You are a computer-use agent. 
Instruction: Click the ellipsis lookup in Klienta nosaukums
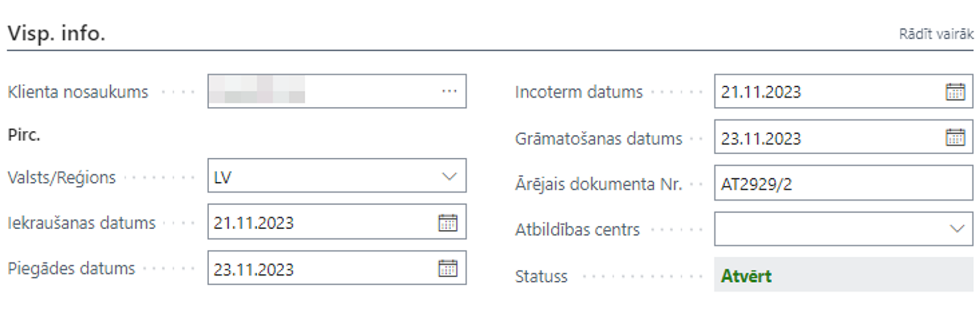coord(449,92)
